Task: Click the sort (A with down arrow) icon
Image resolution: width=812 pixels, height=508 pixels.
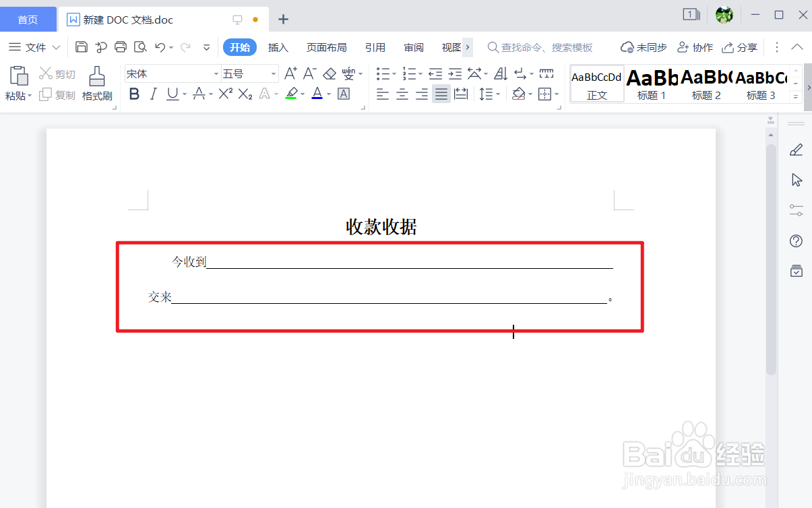Action: [501, 73]
